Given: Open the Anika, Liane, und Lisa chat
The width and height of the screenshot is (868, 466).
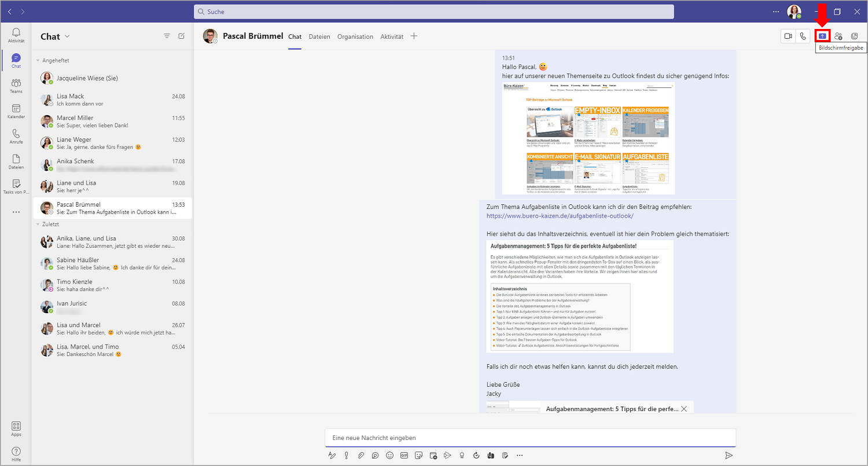Looking at the screenshot, I should [112, 242].
